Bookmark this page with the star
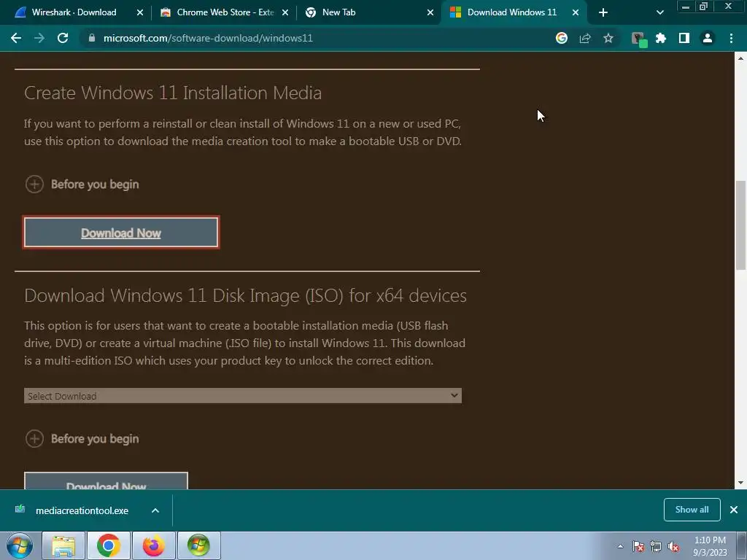 pyautogui.click(x=608, y=38)
